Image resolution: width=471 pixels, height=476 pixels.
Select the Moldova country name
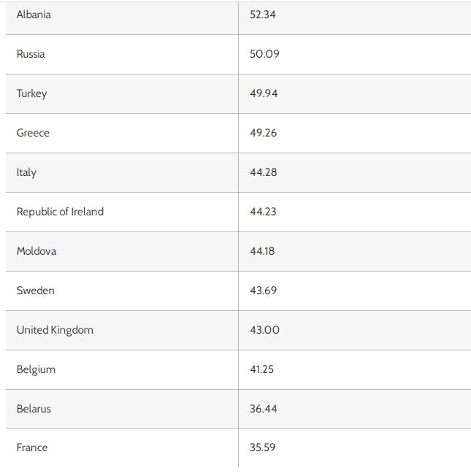pos(37,251)
